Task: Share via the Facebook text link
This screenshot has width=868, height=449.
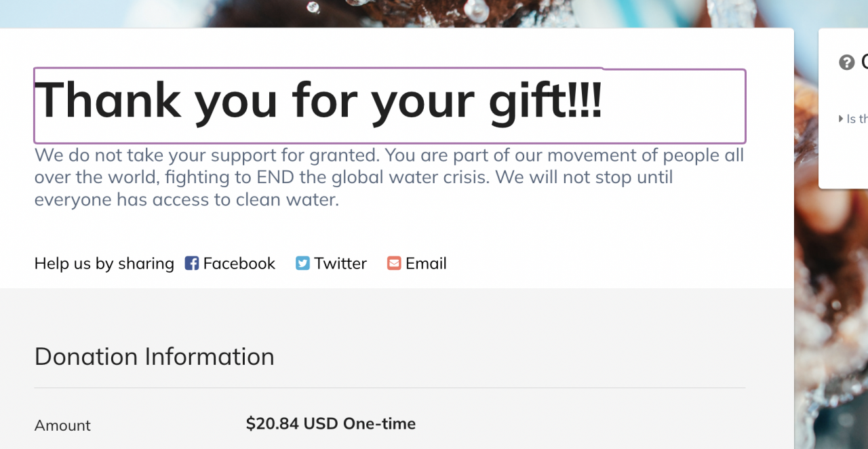Action: point(239,263)
